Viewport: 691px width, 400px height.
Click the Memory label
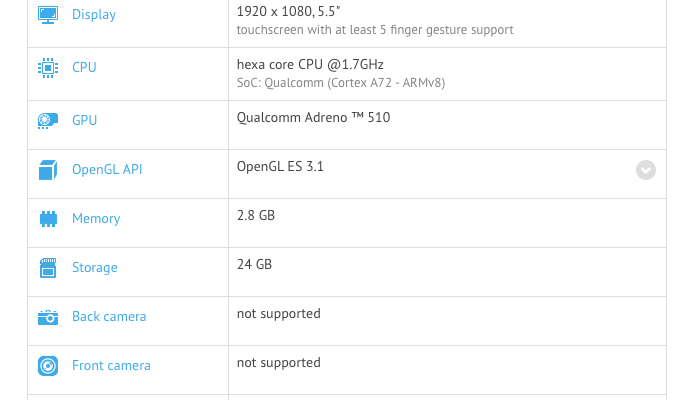(96, 219)
